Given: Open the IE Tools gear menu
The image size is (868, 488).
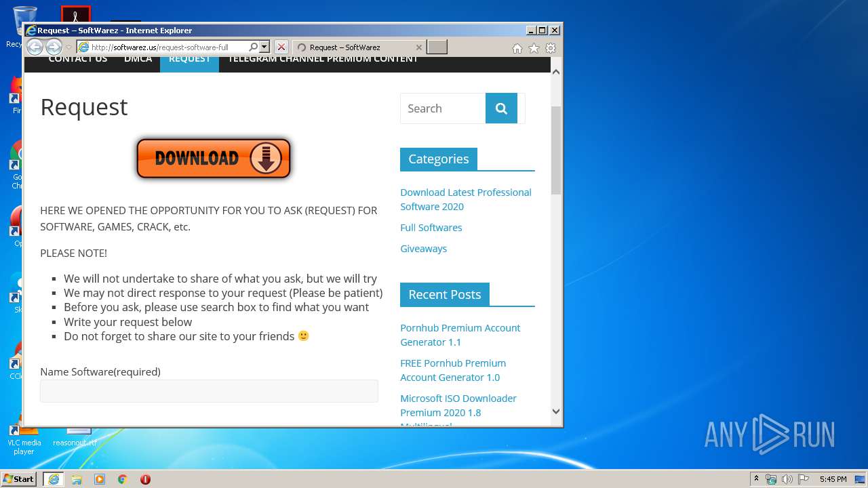Looking at the screenshot, I should [x=551, y=48].
